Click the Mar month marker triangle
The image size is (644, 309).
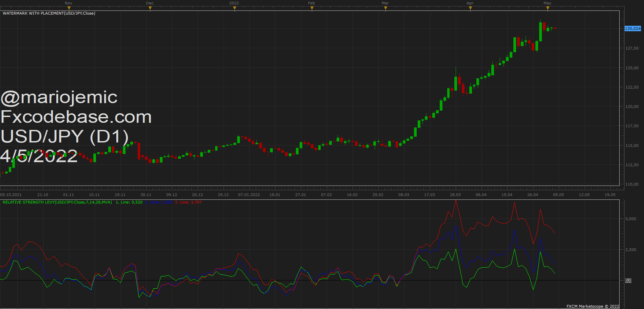[385, 8]
